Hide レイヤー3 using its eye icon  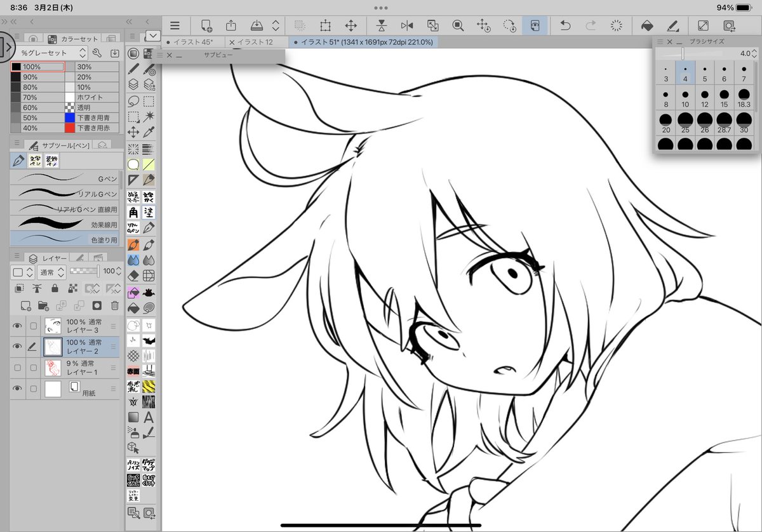point(17,326)
